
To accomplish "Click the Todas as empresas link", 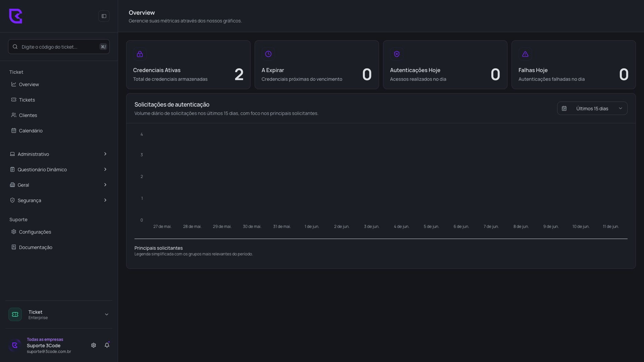I will point(45,340).
